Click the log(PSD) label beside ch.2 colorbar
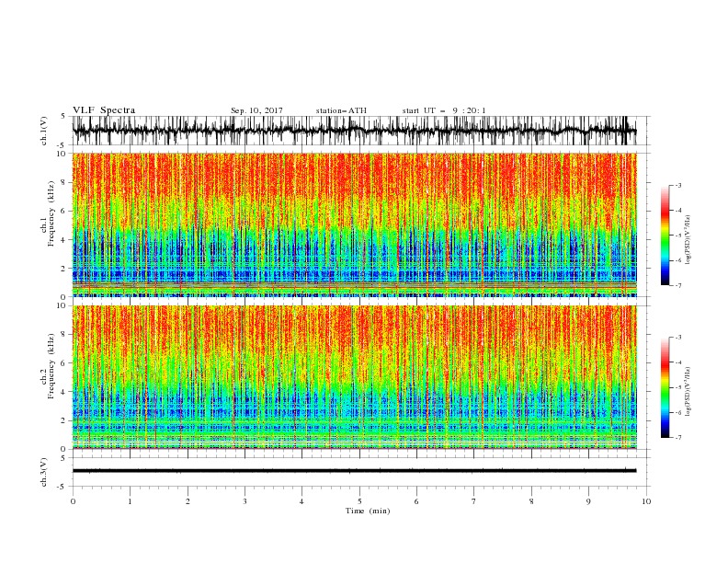 click(x=688, y=391)
